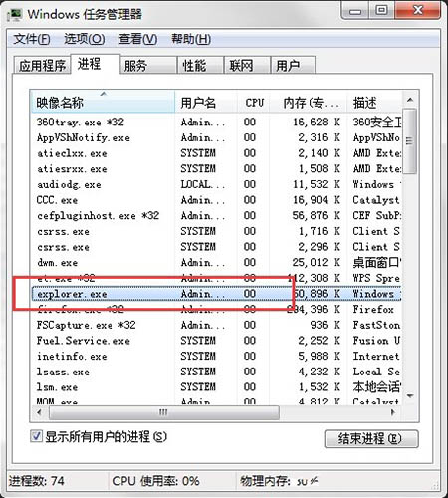Open the 帮助(H) menu

(191, 39)
